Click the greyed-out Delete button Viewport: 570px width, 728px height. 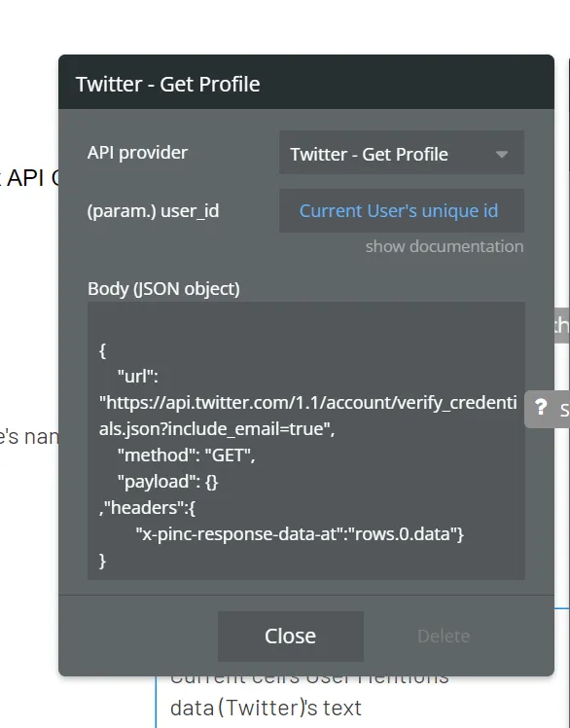click(444, 637)
